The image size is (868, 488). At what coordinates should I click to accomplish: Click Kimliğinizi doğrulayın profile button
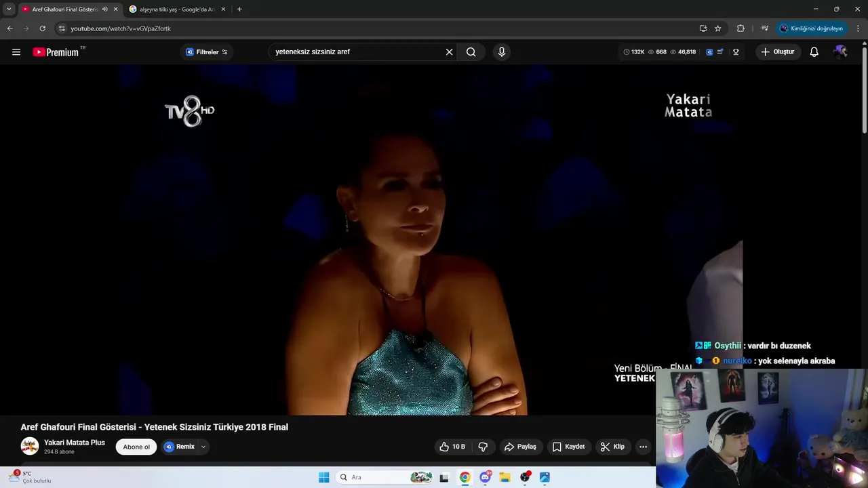tap(811, 28)
